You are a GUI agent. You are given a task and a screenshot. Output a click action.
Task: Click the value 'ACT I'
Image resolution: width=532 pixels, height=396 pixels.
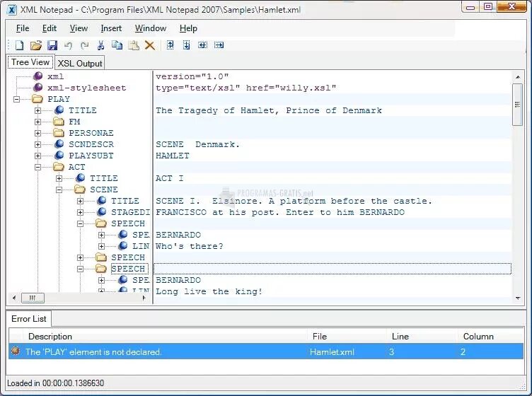pos(169,178)
